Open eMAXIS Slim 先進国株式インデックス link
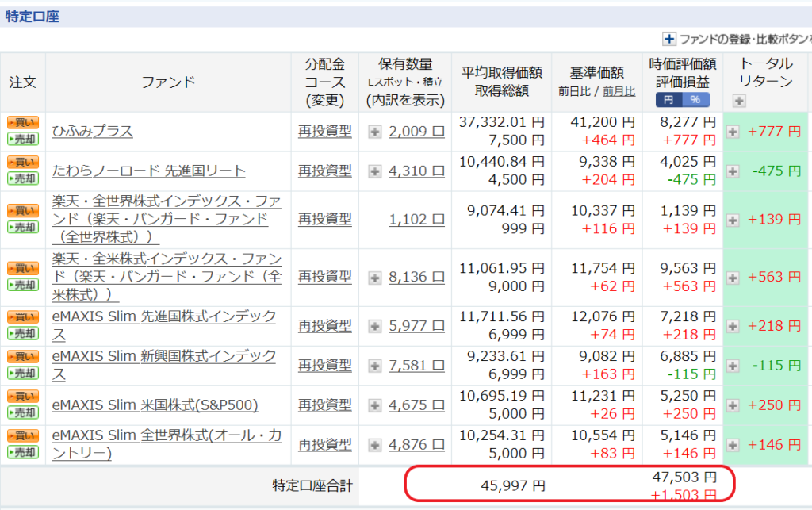The height and width of the screenshot is (510, 812). 163,326
